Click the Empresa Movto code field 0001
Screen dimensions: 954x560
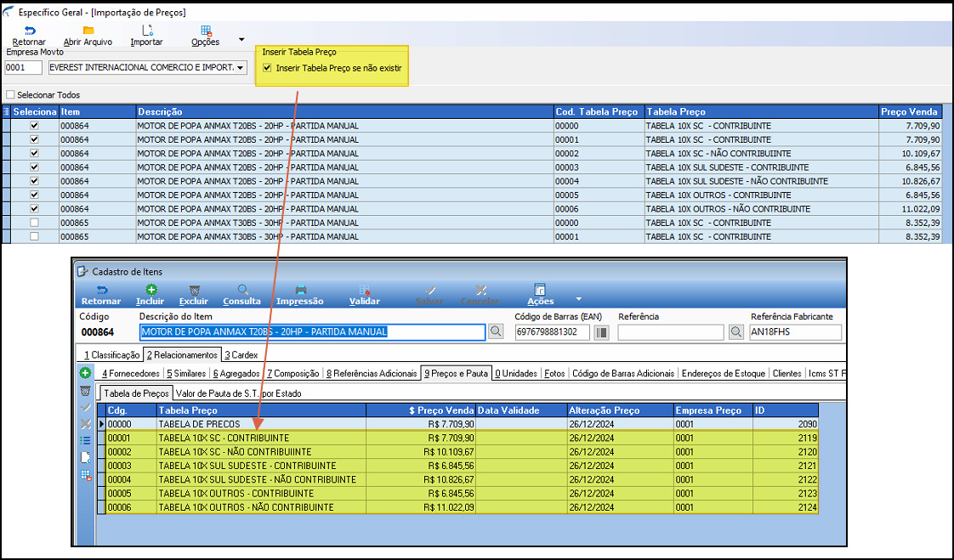(23, 67)
